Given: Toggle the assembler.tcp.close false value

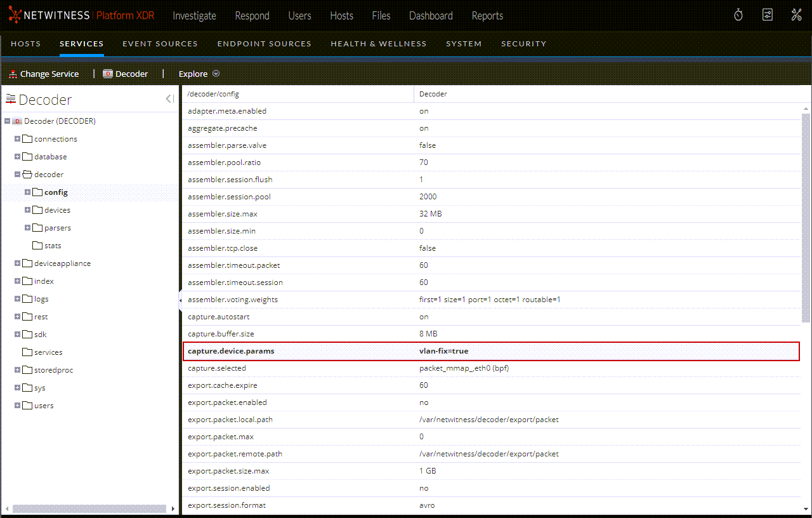Looking at the screenshot, I should click(427, 248).
